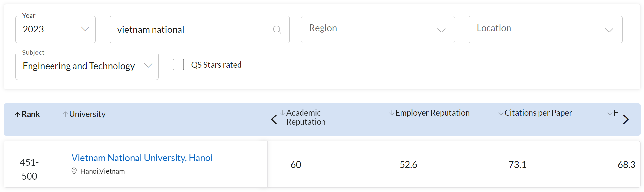Click the Employer Reputation score 52.6
644x192 pixels.
coord(408,165)
